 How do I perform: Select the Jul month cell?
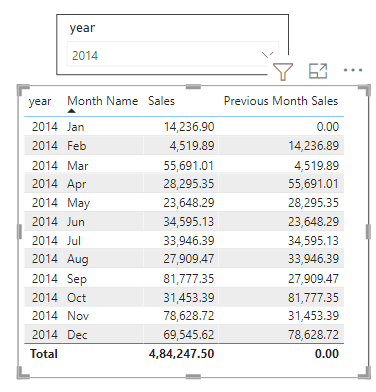(74, 241)
